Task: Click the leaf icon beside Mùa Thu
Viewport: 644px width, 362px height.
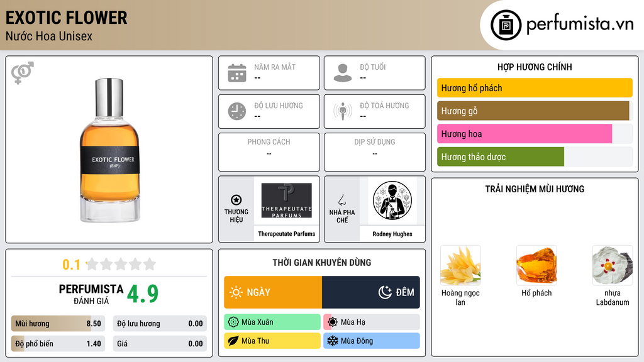Action: 233,341
